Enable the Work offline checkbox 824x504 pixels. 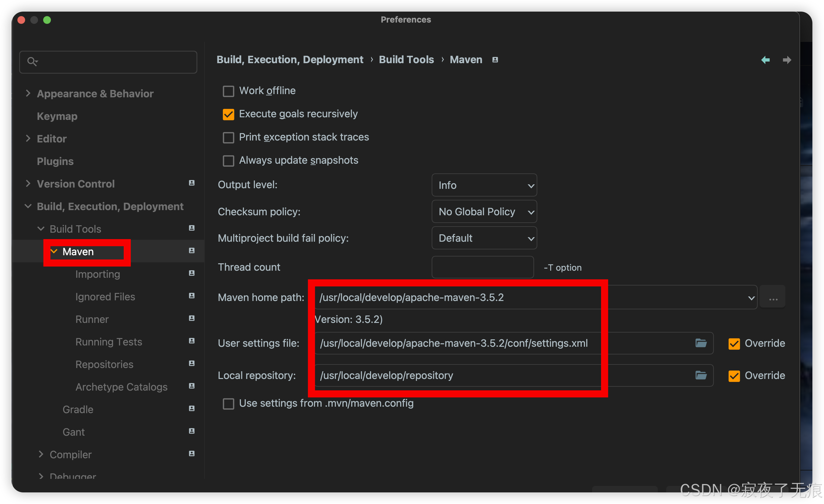tap(228, 91)
